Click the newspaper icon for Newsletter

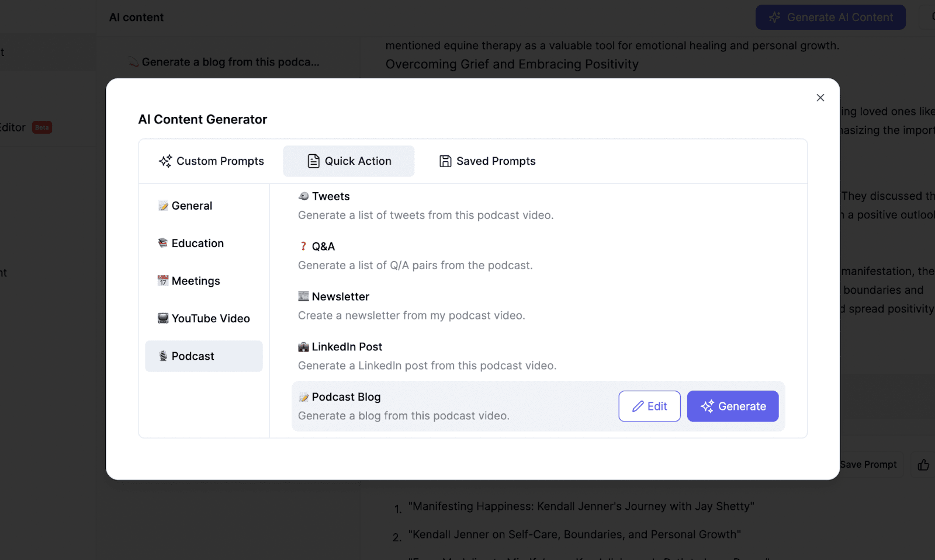pyautogui.click(x=303, y=296)
